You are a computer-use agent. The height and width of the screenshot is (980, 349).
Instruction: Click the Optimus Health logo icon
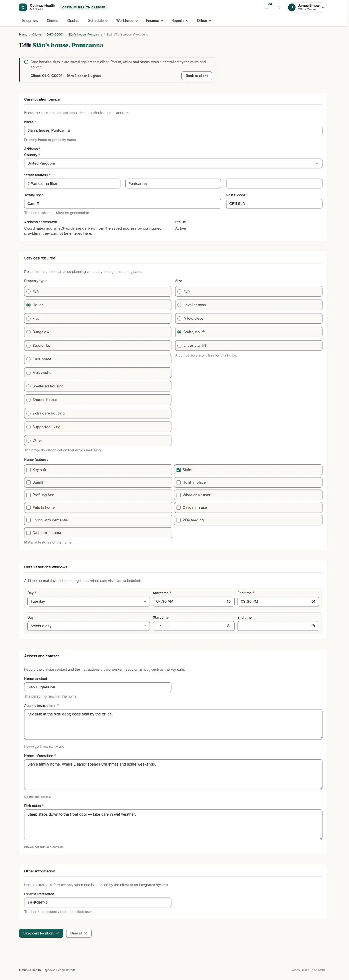tap(23, 7)
